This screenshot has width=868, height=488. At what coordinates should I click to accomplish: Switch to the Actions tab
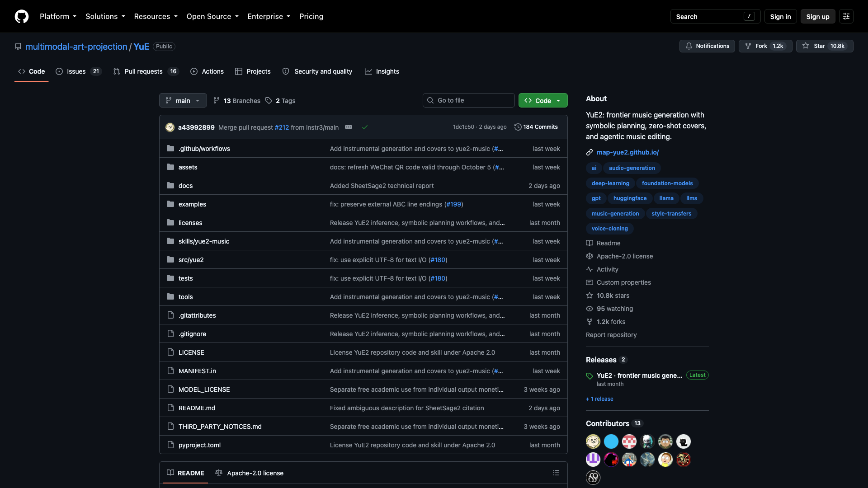coord(207,71)
